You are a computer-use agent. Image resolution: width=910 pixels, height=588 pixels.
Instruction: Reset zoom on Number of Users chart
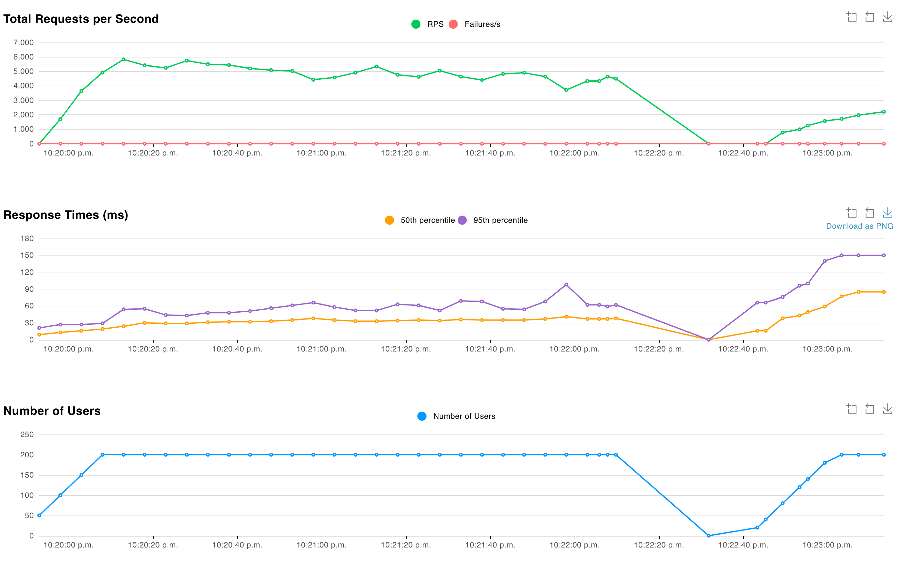pos(869,409)
